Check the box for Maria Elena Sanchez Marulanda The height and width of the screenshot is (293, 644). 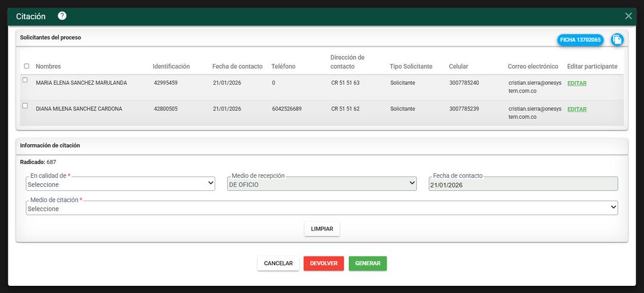[25, 80]
